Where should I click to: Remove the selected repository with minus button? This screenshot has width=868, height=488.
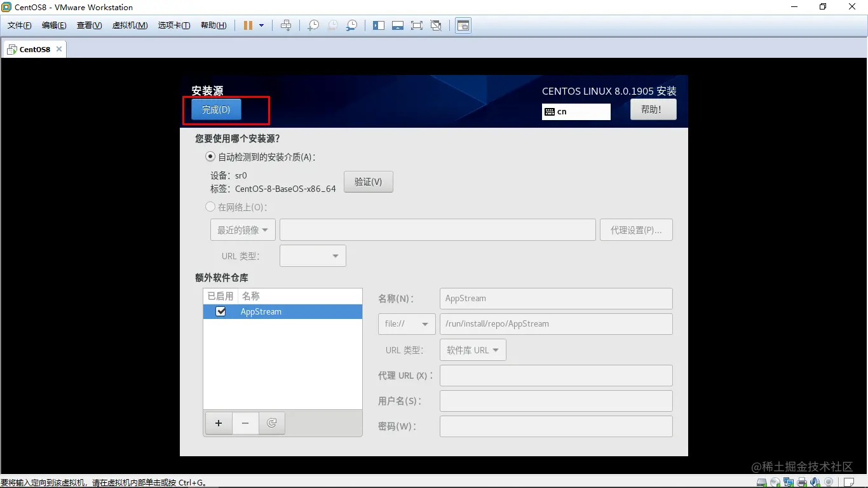point(245,423)
